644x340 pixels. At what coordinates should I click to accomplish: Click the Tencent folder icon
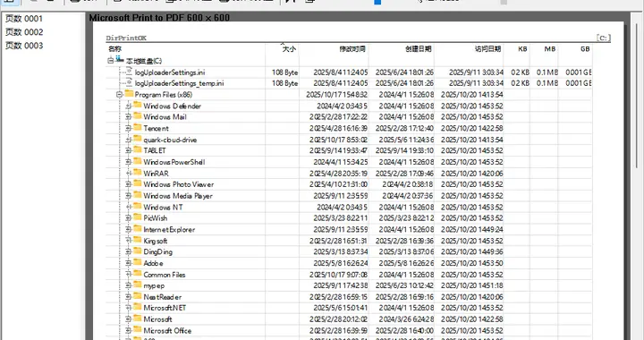click(138, 128)
